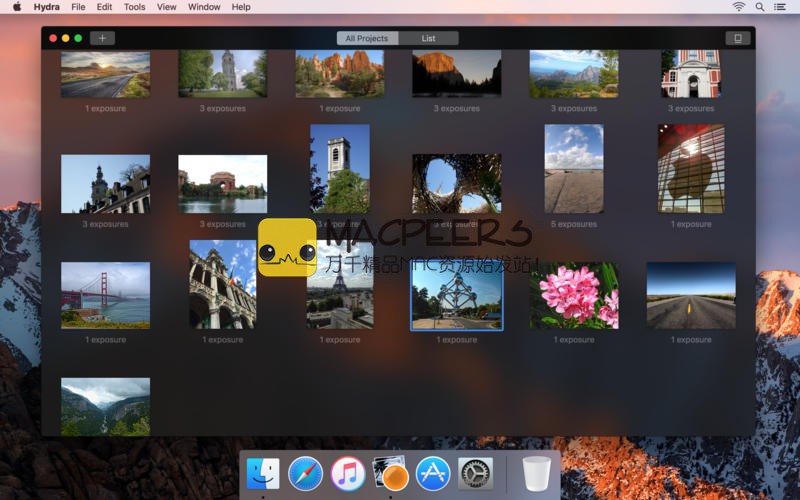Select the woven nest sculpture thumbnail

457,184
